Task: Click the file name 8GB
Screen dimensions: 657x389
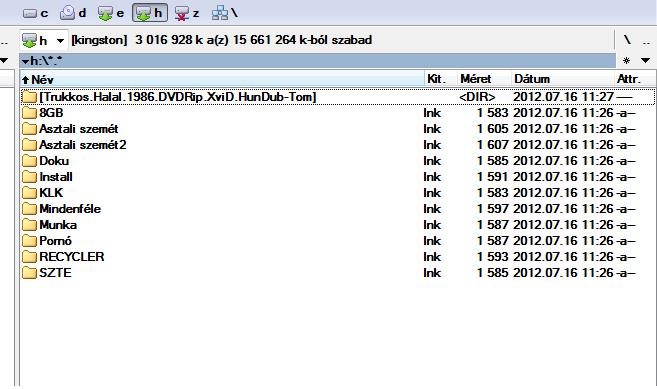Action: coord(51,113)
